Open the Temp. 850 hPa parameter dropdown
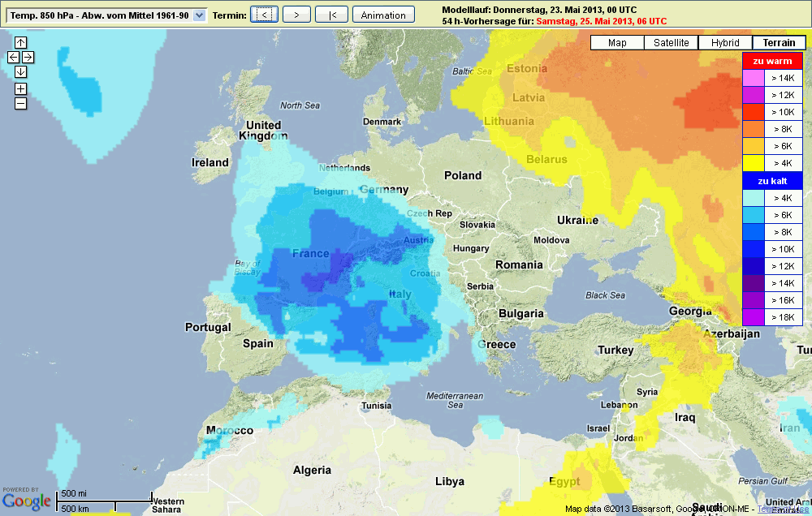 pos(106,15)
